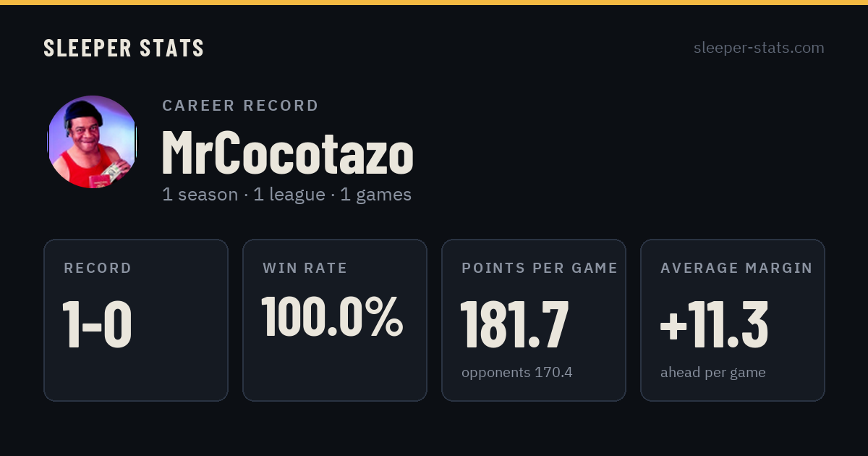Click the 100.0% win rate value
Viewport: 868px width, 456px height.
point(332,316)
